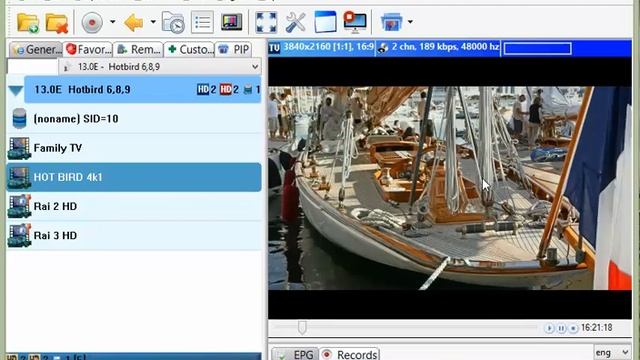Click the TV test pattern icon

(x=231, y=22)
